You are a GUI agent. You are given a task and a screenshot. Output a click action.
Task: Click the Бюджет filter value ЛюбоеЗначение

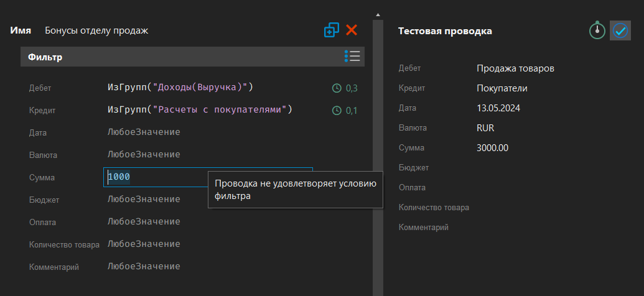[144, 199]
